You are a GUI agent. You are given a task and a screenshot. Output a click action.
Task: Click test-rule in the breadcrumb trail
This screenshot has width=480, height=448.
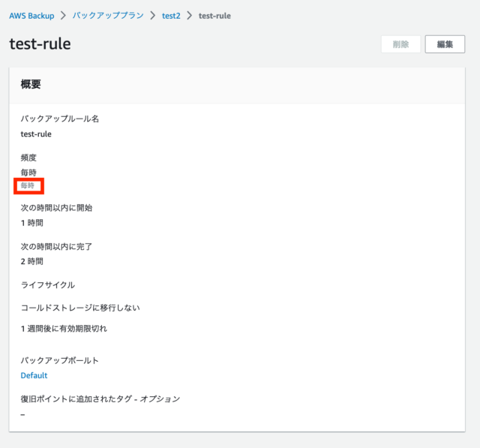click(x=214, y=16)
